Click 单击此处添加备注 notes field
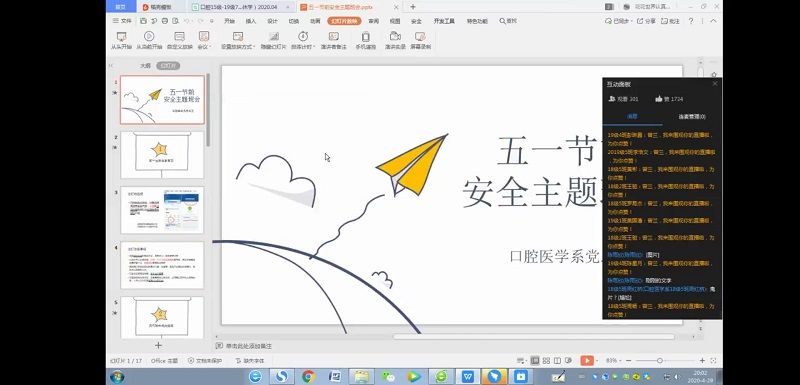800x385 pixels. [x=249, y=346]
